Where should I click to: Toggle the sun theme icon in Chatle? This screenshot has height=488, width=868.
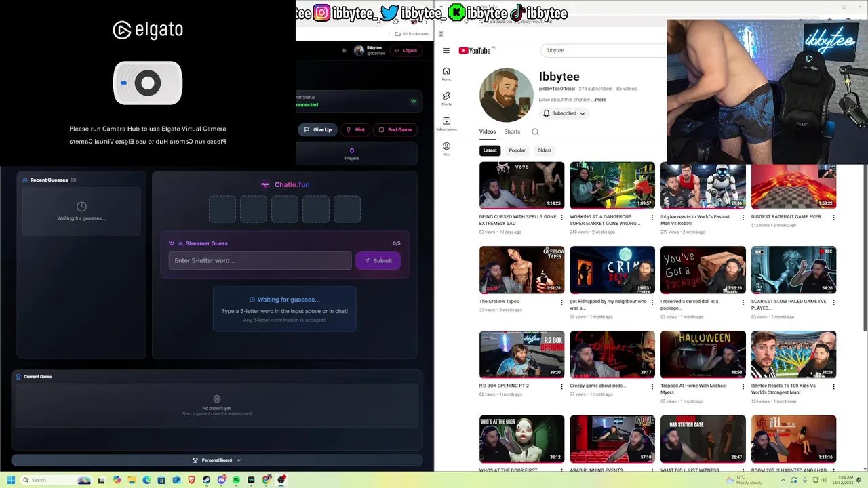344,50
